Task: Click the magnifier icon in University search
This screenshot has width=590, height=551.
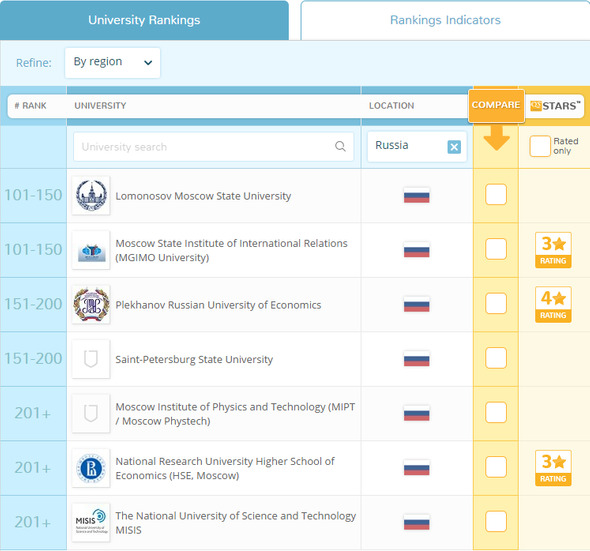Action: [x=340, y=146]
